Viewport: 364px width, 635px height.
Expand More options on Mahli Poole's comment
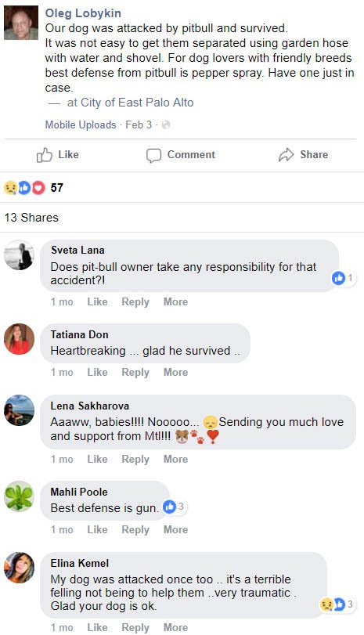click(x=175, y=530)
